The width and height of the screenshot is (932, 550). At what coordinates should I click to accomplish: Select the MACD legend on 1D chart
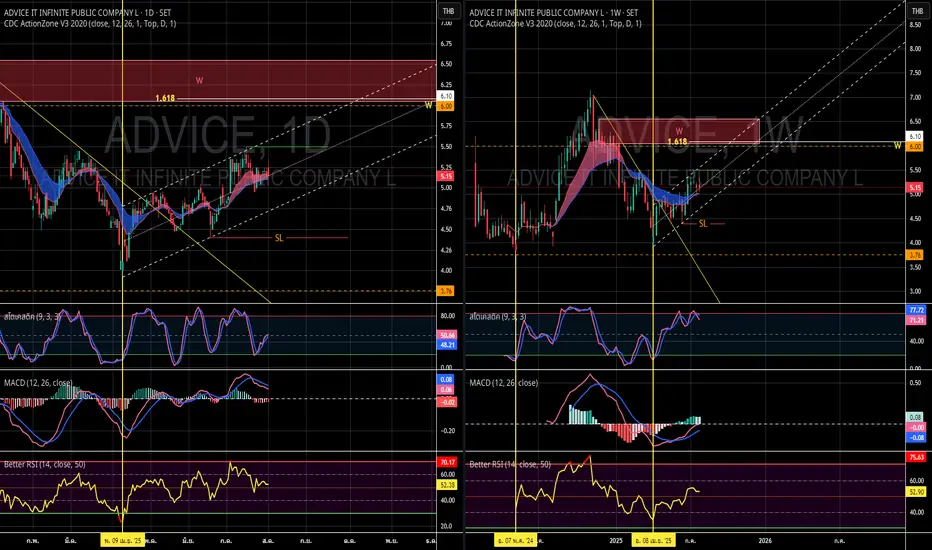38,383
